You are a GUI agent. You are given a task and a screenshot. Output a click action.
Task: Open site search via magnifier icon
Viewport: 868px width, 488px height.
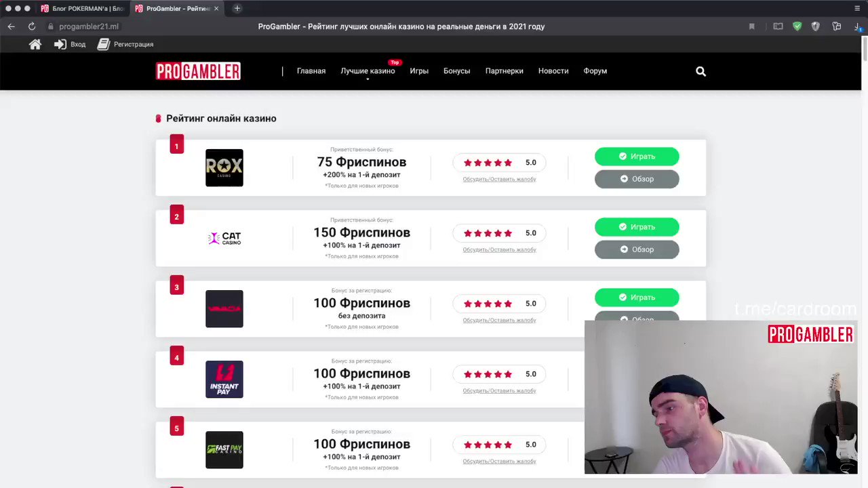[x=701, y=71]
